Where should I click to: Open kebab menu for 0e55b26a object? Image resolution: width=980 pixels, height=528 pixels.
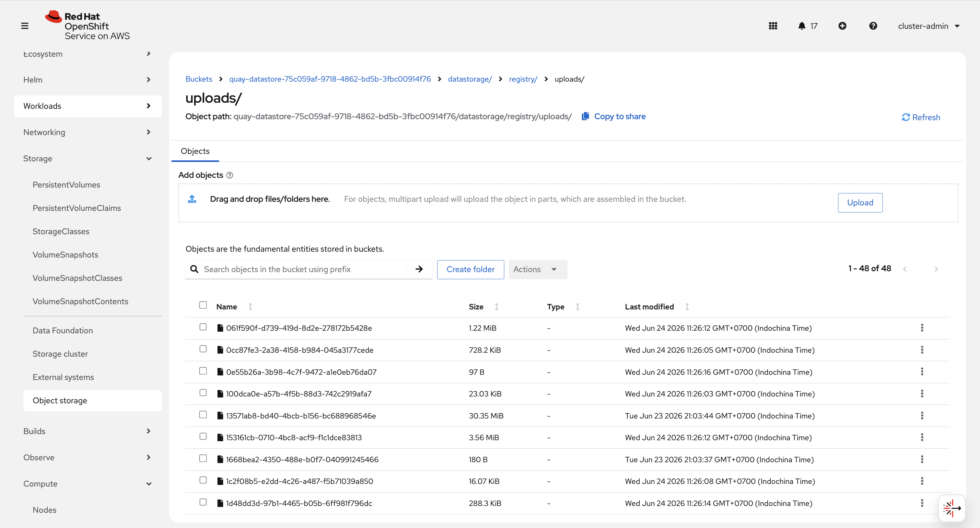922,372
